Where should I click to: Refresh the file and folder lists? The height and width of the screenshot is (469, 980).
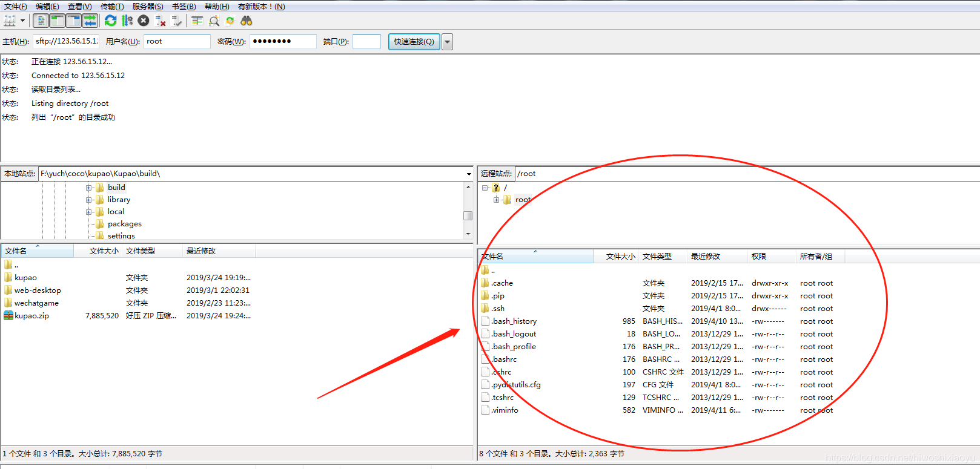coord(110,21)
